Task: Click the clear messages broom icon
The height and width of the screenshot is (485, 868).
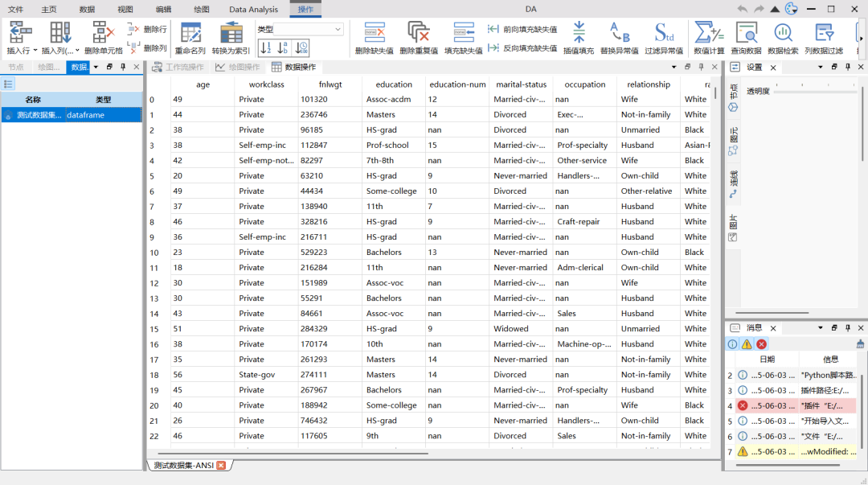Action: click(x=860, y=344)
